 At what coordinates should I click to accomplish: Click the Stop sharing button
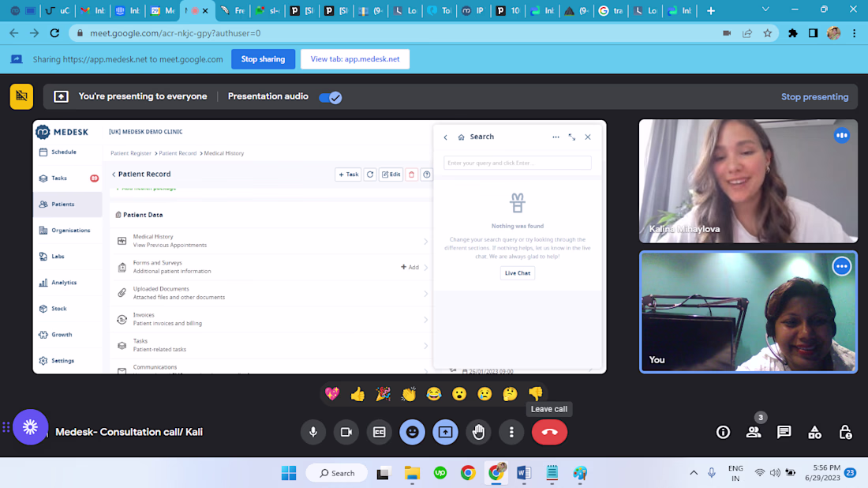tap(263, 59)
